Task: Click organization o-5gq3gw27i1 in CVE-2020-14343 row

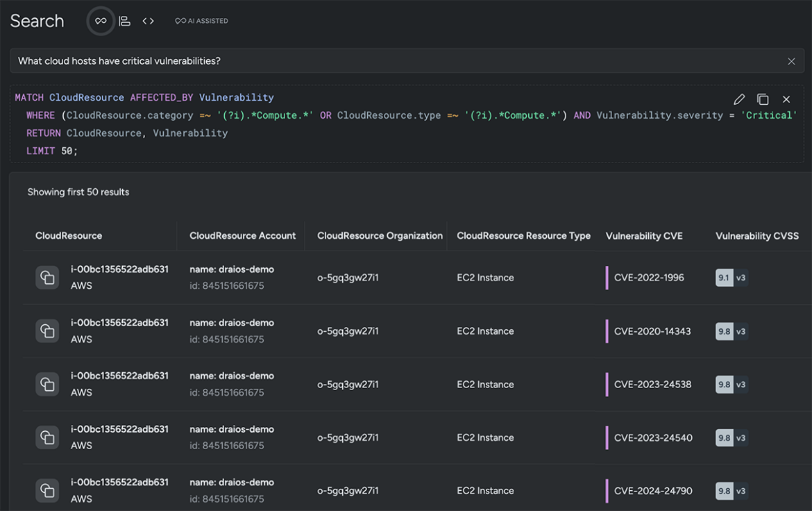Action: click(x=348, y=331)
